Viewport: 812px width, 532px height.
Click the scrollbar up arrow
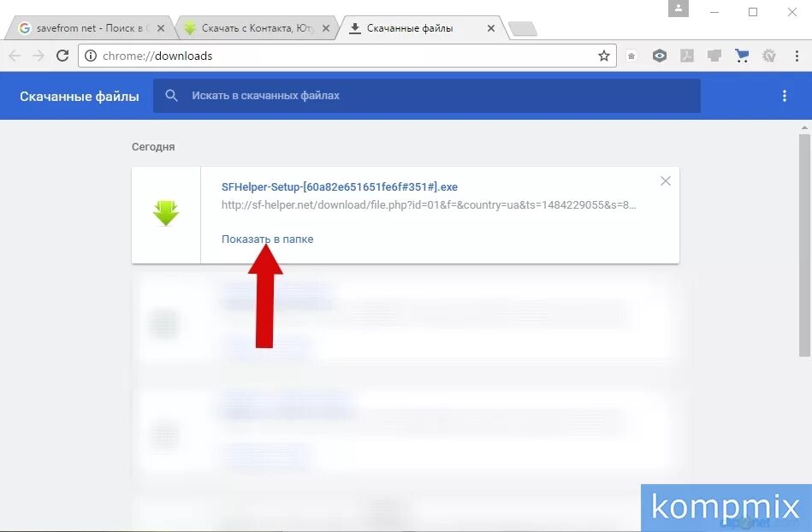coord(804,127)
